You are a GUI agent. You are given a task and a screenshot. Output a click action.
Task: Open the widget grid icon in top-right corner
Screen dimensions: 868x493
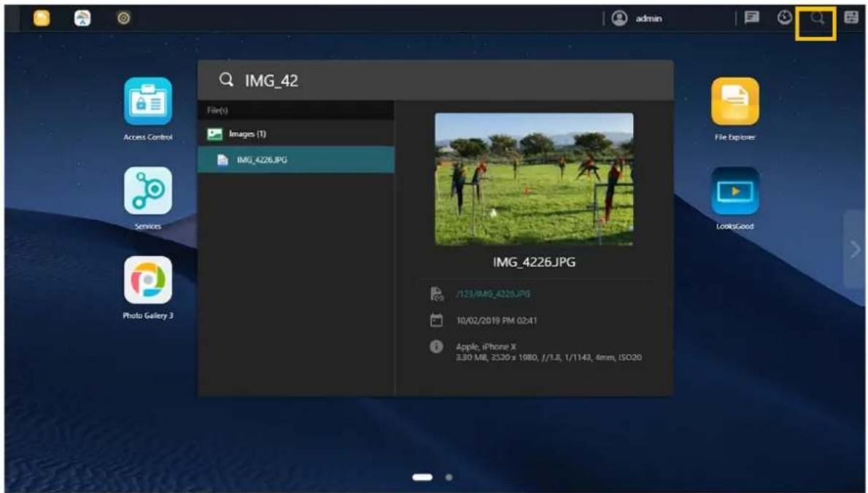[x=850, y=19]
